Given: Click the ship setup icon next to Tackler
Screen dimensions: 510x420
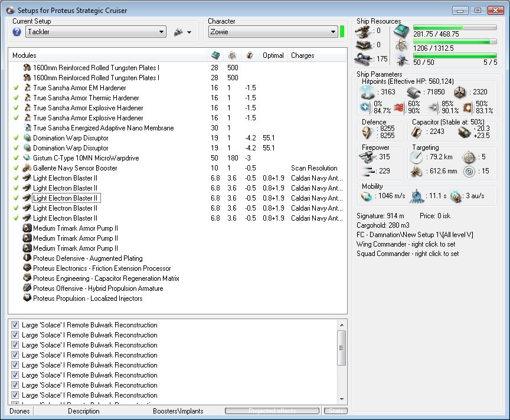Looking at the screenshot, I should click(x=178, y=32).
